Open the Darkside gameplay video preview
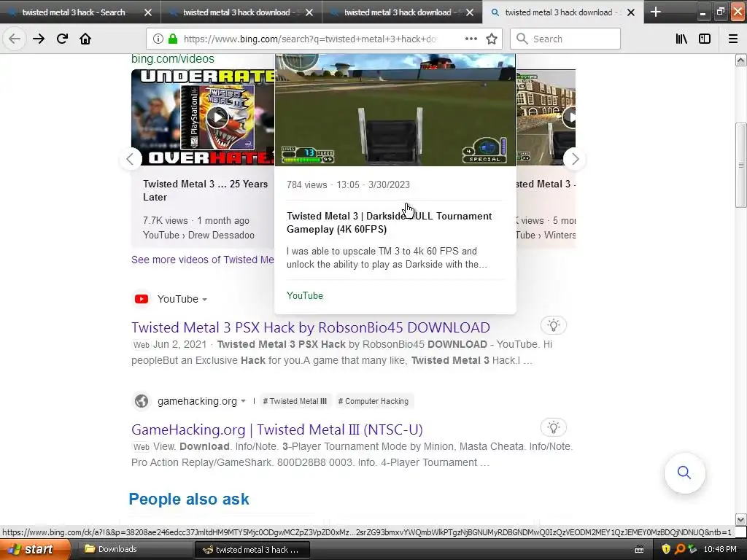 coord(395,109)
